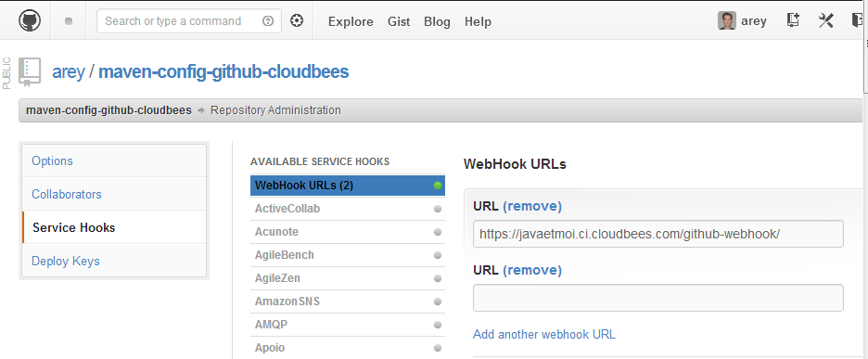This screenshot has width=868, height=359.
Task: Select the ActiveCollab service hook
Action: click(x=348, y=209)
